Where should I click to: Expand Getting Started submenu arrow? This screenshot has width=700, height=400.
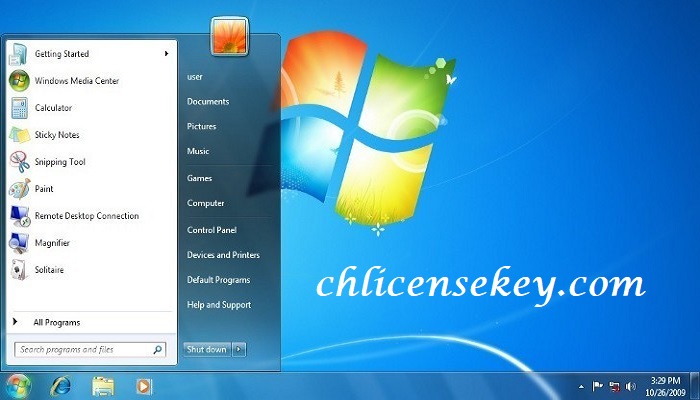(167, 54)
